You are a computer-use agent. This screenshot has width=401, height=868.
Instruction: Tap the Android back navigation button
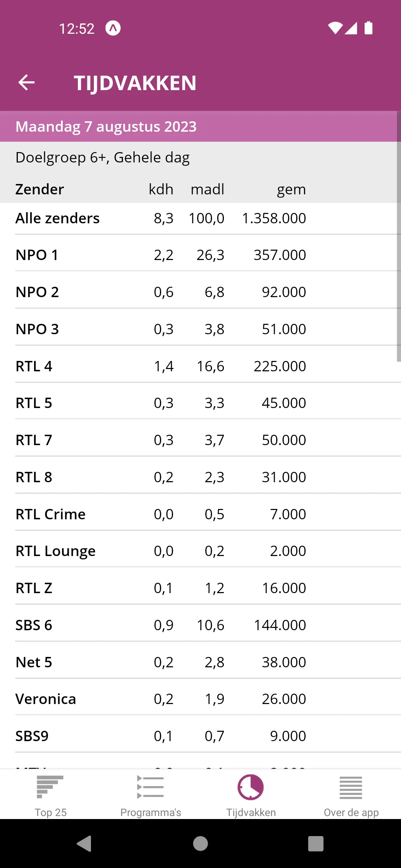84,844
